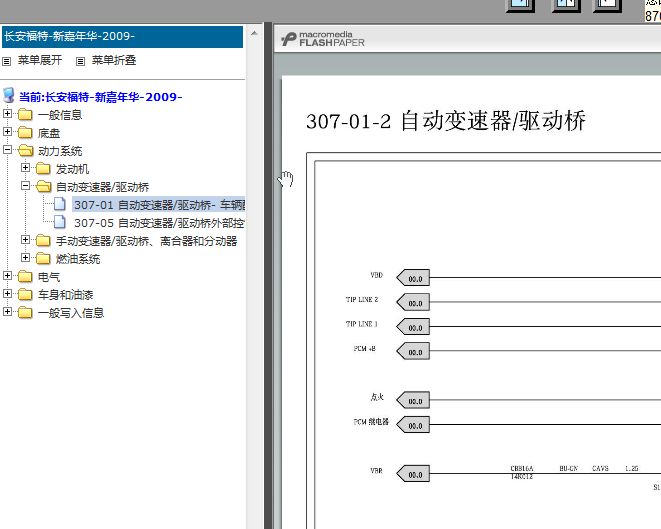Select 自动变速器/驱动桥 tree label

[102, 187]
